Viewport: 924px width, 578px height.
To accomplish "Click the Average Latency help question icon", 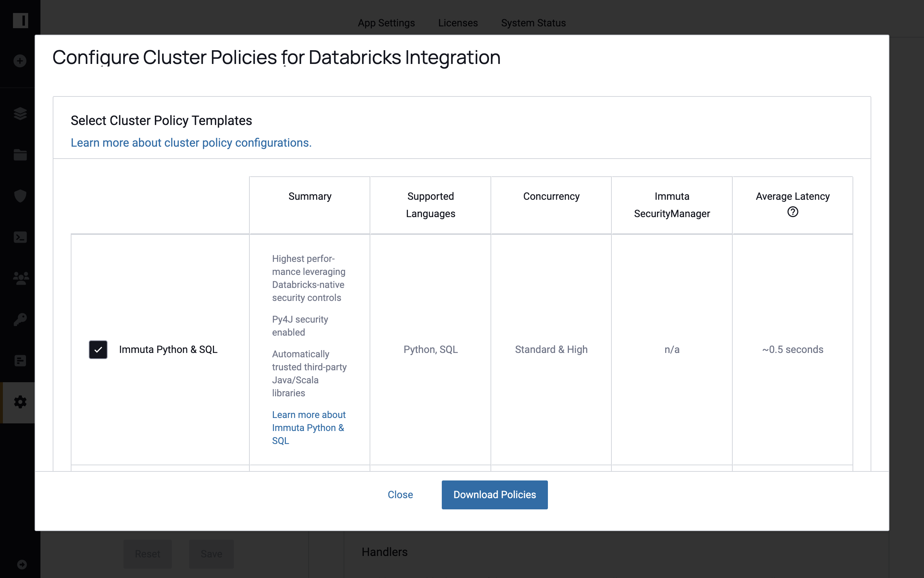I will pos(793,212).
